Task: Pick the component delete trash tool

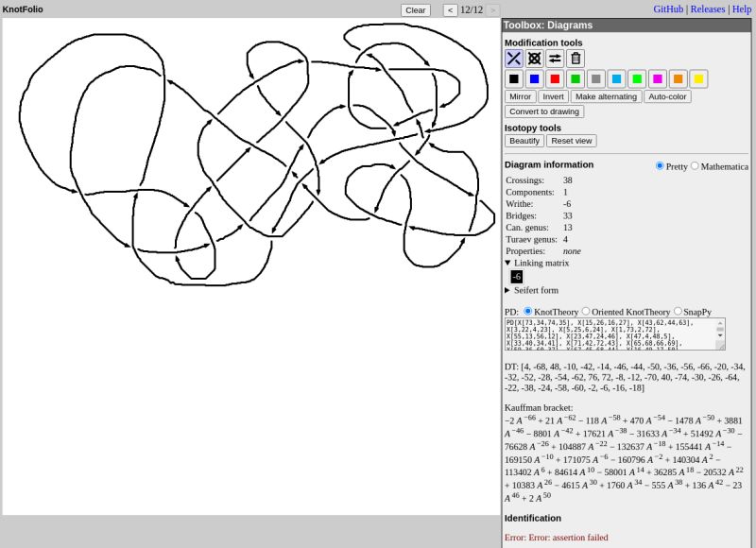Action: (576, 58)
